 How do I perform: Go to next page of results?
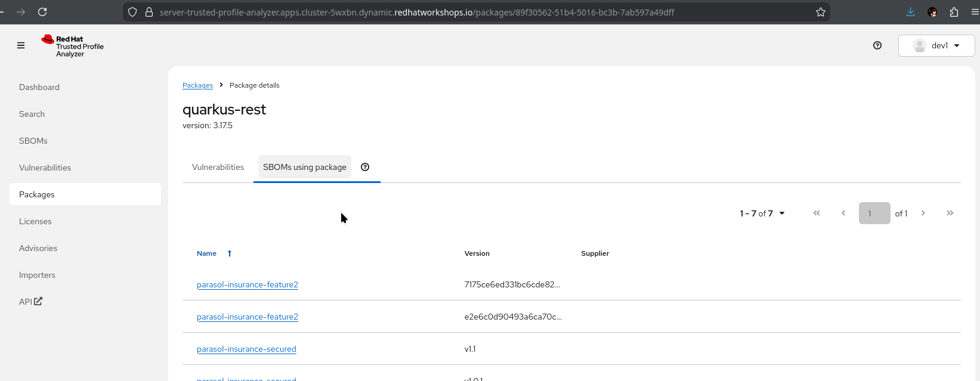923,213
